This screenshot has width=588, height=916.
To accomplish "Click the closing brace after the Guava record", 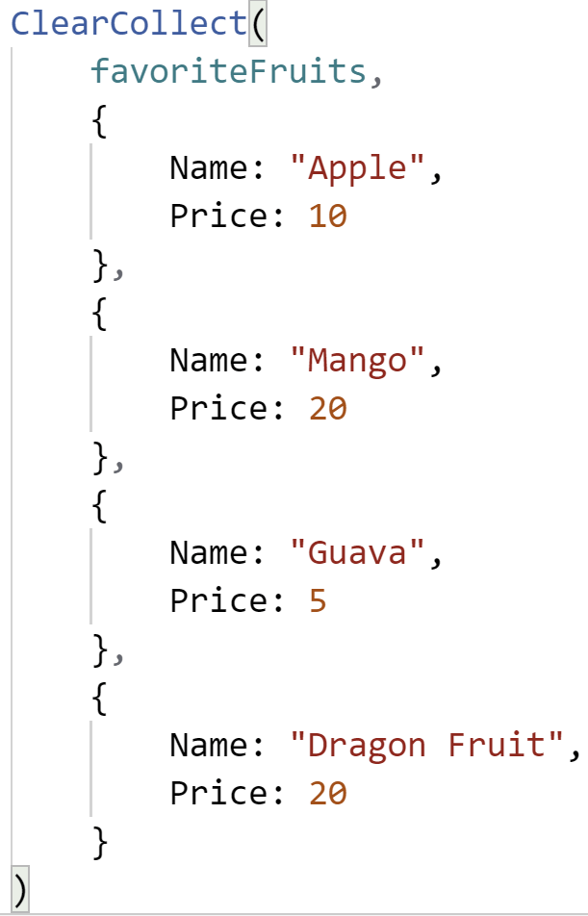I will click(x=100, y=649).
